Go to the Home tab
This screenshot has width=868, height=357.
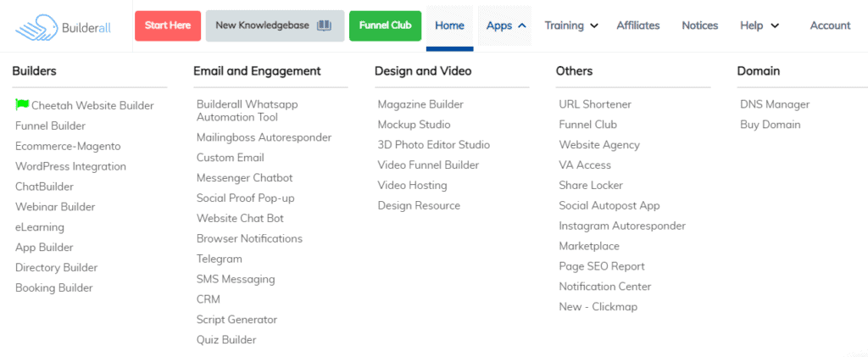click(449, 25)
